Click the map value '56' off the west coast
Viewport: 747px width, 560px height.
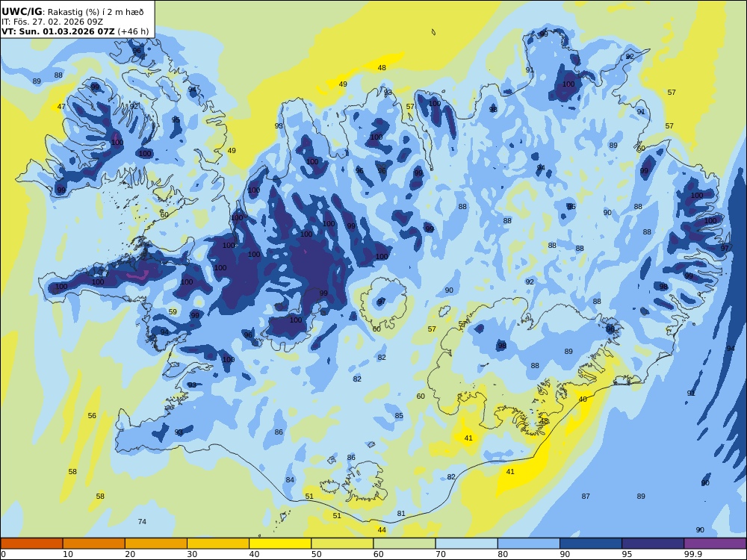click(92, 416)
